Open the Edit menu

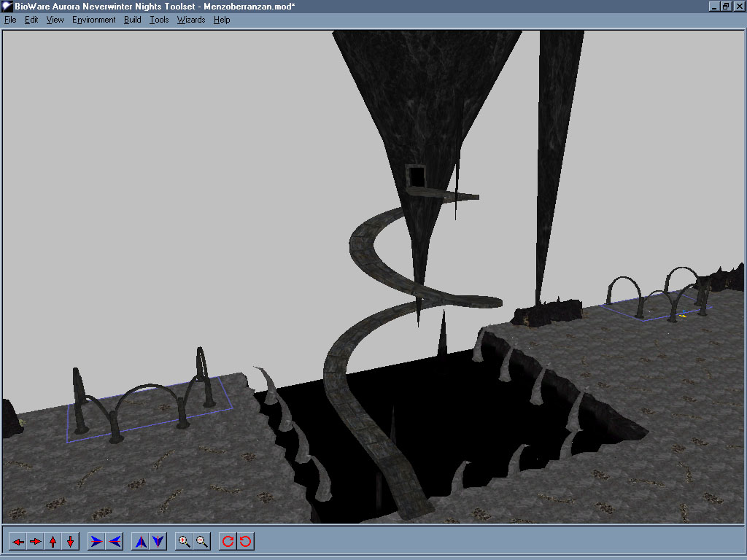point(31,20)
